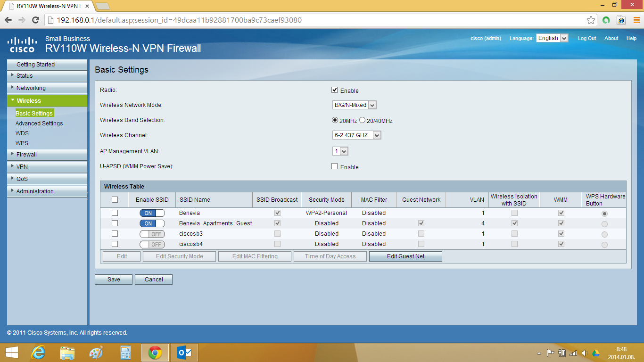Click the Log Out link
The image size is (644, 362).
tap(587, 38)
